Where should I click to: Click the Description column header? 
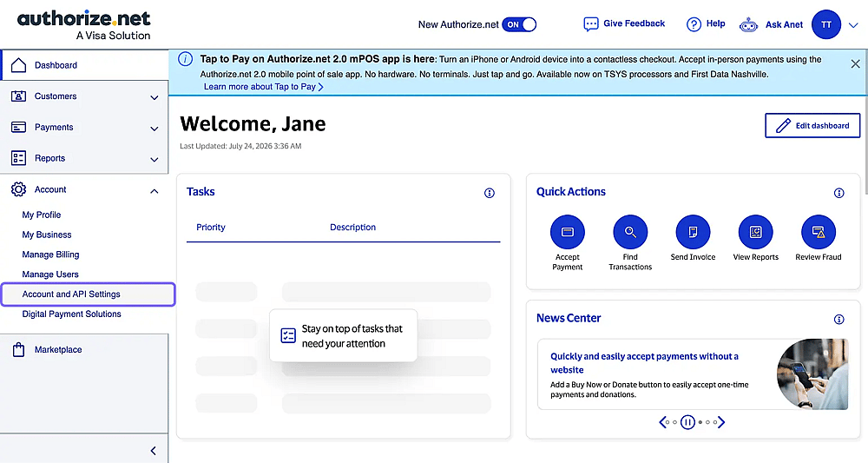point(352,227)
